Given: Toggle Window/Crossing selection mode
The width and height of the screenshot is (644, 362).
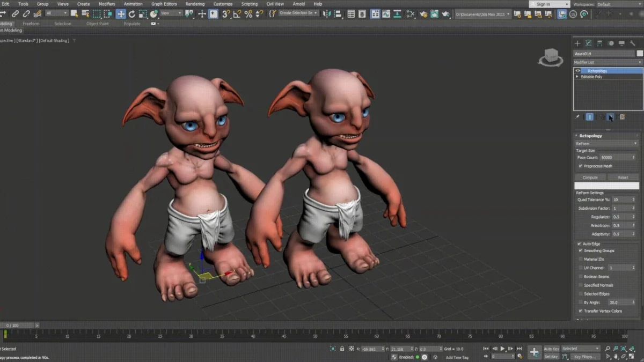Looking at the screenshot, I should tap(108, 13).
